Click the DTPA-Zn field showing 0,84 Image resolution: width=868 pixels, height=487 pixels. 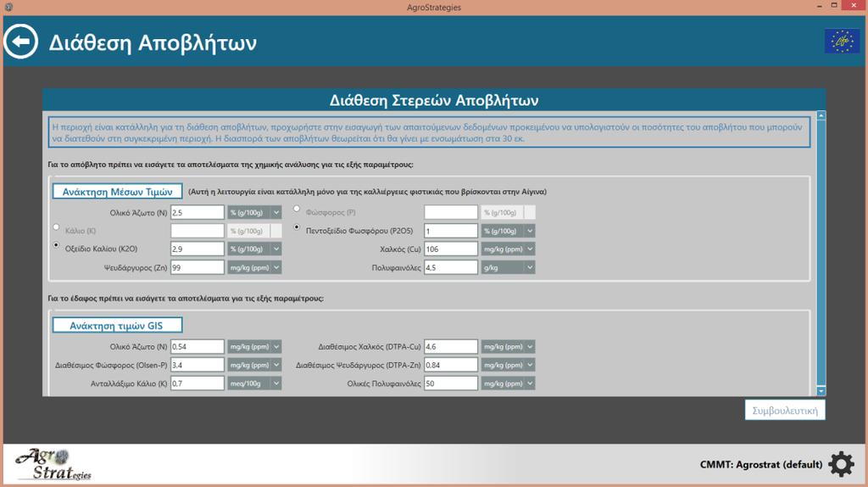[451, 365]
